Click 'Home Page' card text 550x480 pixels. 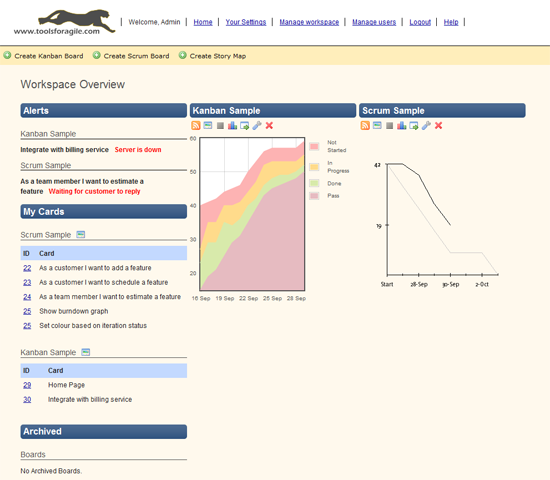click(x=66, y=385)
